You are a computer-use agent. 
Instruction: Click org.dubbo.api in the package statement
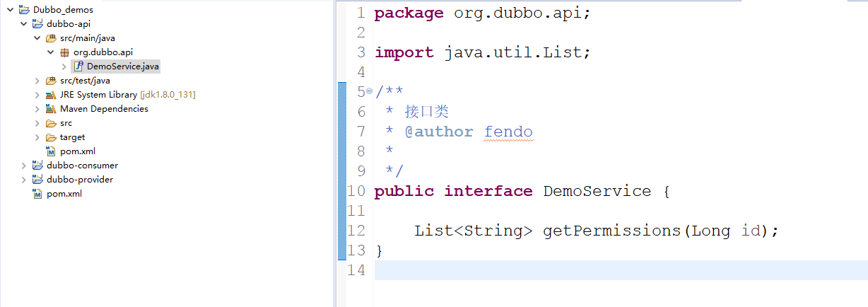coord(517,13)
